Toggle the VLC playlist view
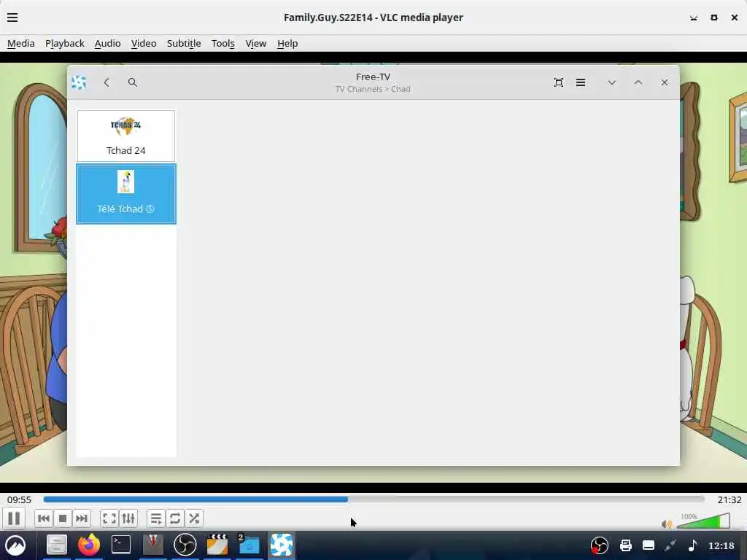747x560 pixels. click(156, 518)
